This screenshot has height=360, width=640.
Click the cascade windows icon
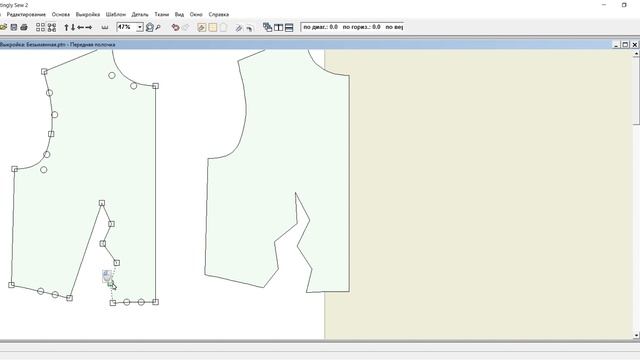[x=267, y=27]
